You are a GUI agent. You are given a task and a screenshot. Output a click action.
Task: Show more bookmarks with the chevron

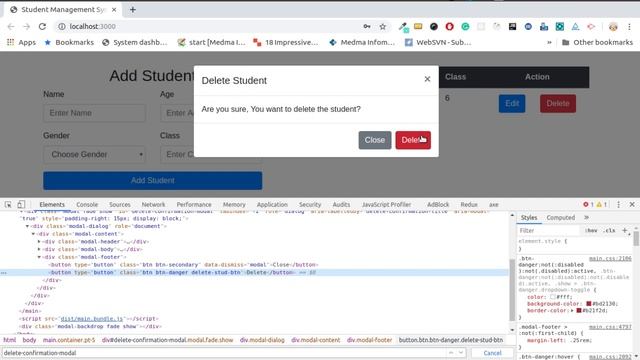(x=549, y=42)
